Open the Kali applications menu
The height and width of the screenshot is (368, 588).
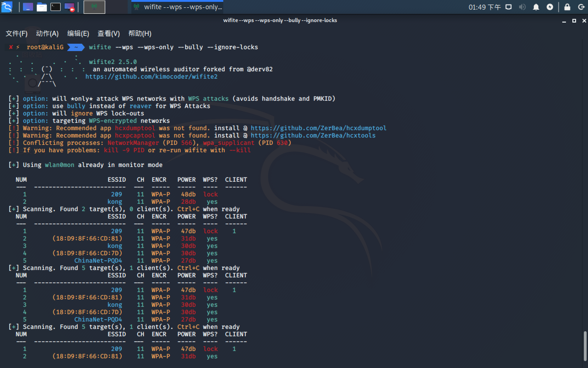[x=7, y=7]
